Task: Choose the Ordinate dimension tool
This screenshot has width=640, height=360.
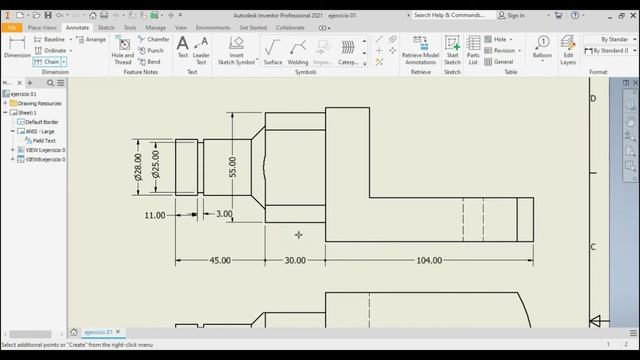Action: point(50,50)
